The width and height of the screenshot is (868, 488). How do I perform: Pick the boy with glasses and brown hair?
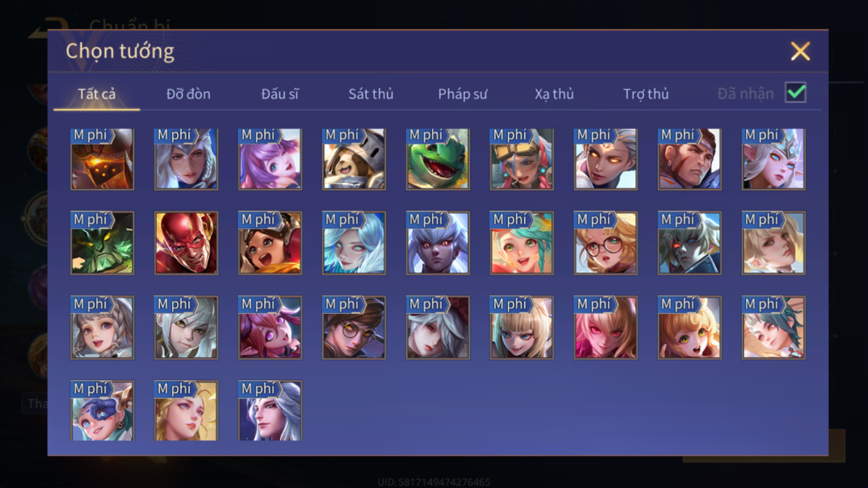pos(354,327)
